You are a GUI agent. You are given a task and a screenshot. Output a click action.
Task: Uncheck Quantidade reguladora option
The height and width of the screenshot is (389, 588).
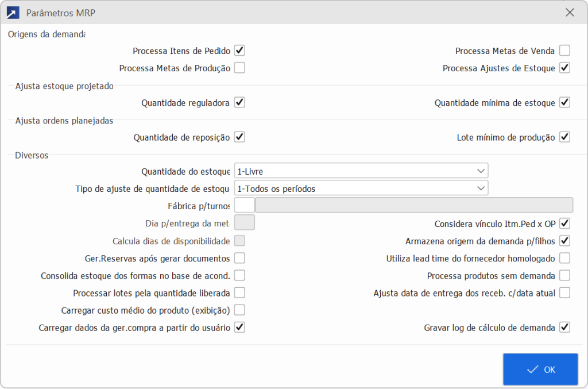click(x=239, y=102)
